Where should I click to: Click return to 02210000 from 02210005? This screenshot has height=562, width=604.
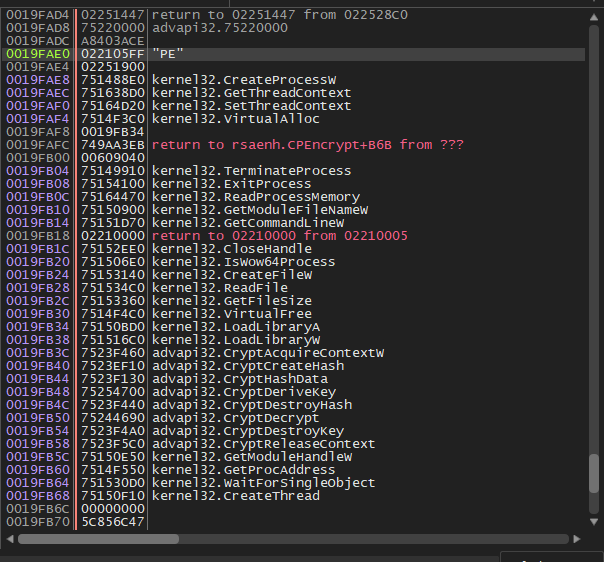280,236
